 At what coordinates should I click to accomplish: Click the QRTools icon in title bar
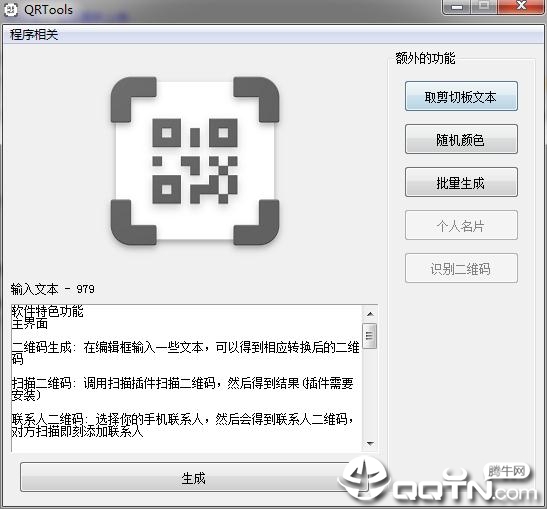[x=10, y=9]
